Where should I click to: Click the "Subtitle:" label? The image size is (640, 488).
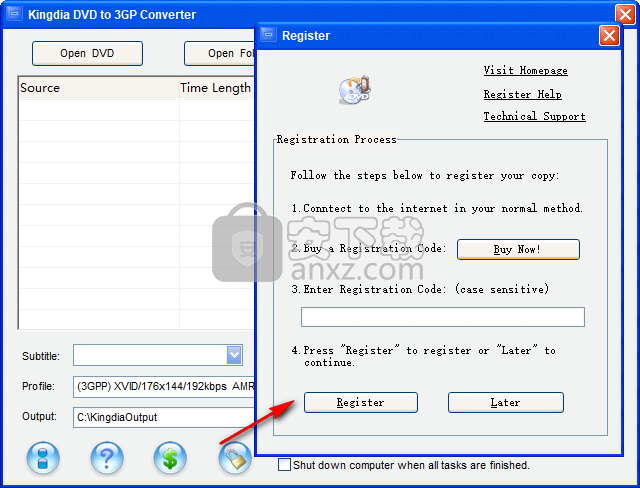pos(41,356)
